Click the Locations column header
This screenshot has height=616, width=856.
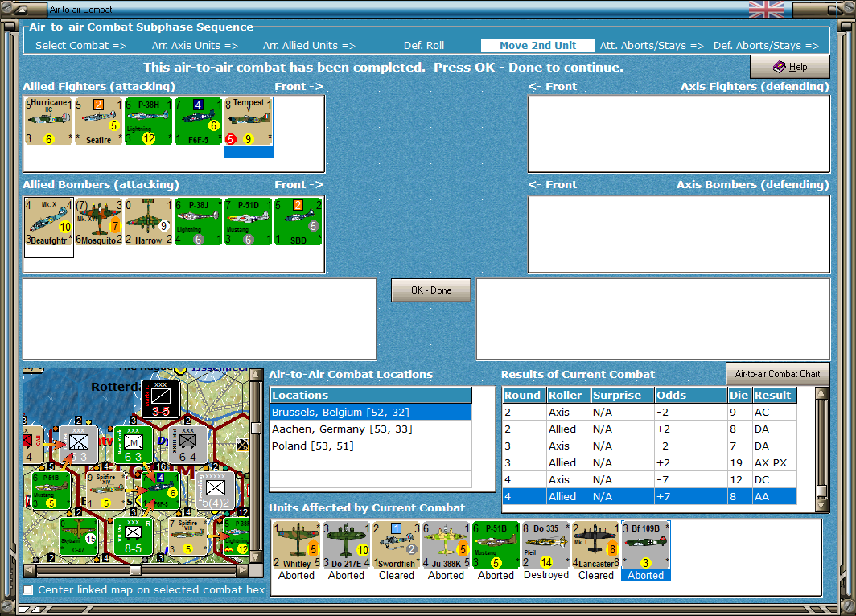(371, 395)
